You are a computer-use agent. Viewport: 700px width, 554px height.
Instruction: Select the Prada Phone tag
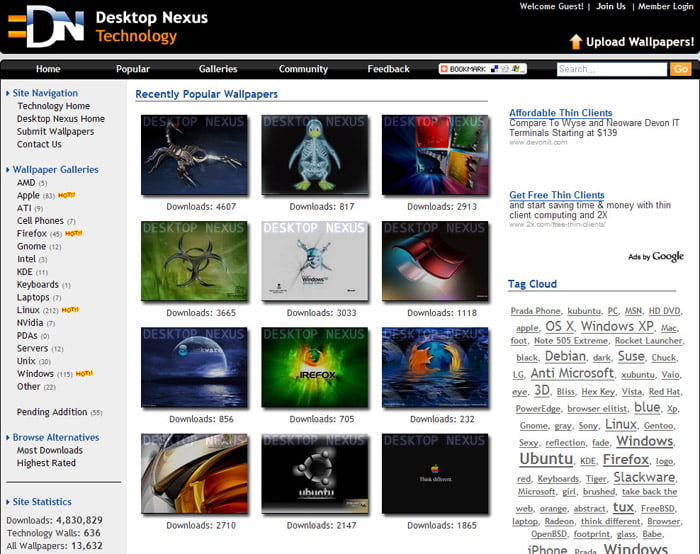[x=535, y=311]
